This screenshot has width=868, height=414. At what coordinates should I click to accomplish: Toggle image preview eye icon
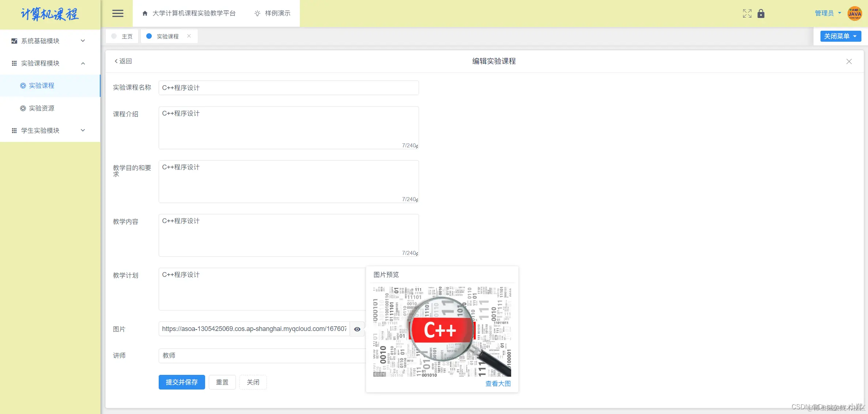pyautogui.click(x=357, y=329)
